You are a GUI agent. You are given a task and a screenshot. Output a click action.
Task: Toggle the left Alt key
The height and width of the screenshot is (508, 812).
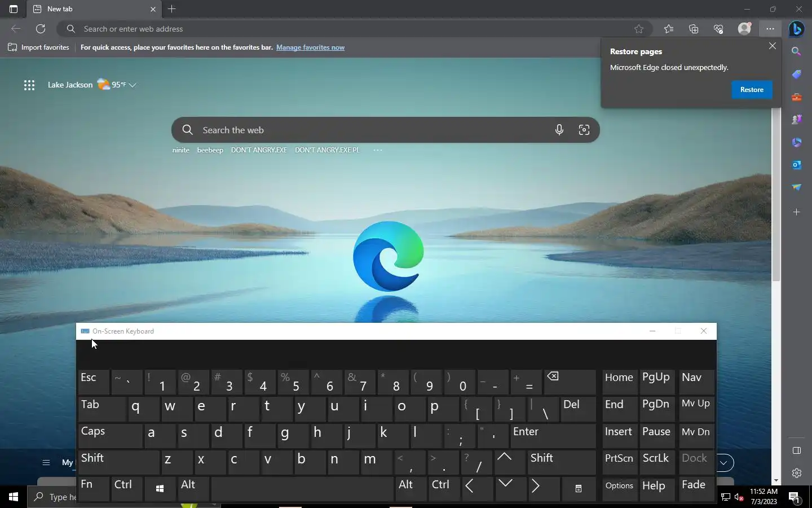click(193, 489)
